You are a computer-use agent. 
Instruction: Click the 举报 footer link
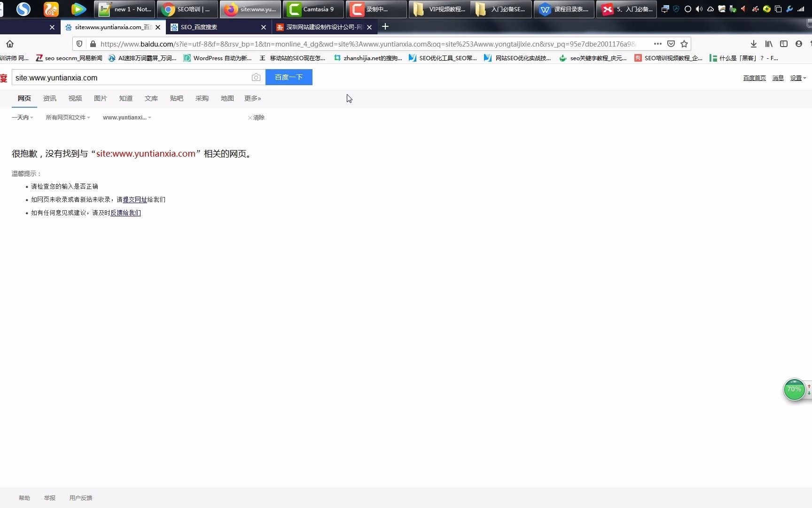[50, 498]
